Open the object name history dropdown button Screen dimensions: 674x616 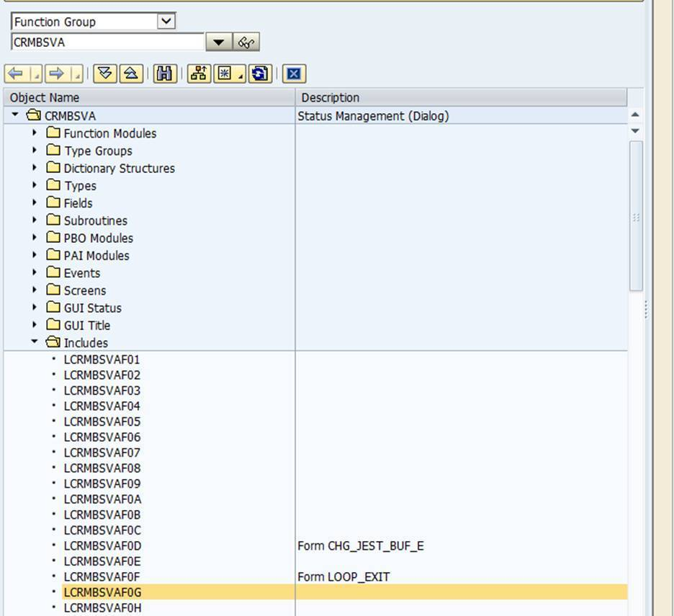219,43
